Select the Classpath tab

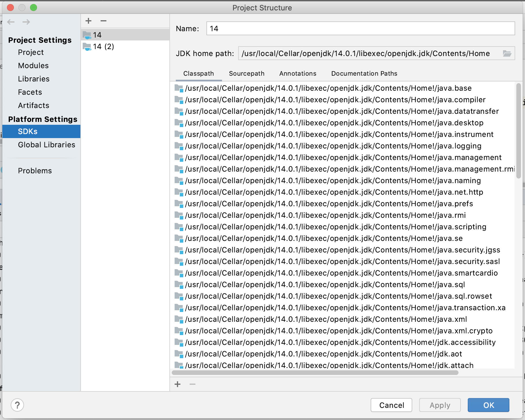coord(198,73)
